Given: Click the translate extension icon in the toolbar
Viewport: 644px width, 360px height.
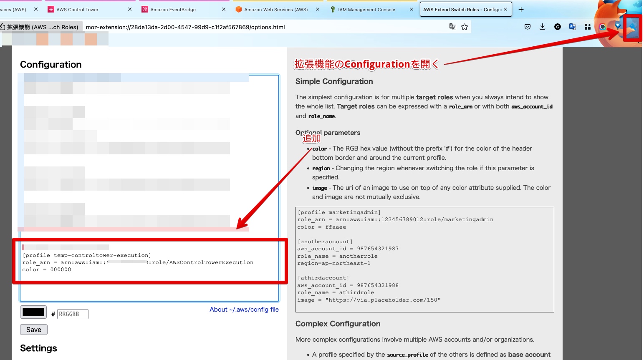Looking at the screenshot, I should pos(572,26).
